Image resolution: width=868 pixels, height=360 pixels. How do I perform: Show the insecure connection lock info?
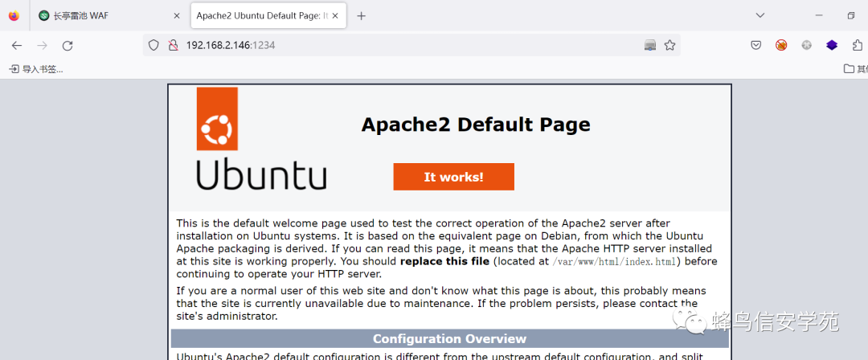pos(173,46)
